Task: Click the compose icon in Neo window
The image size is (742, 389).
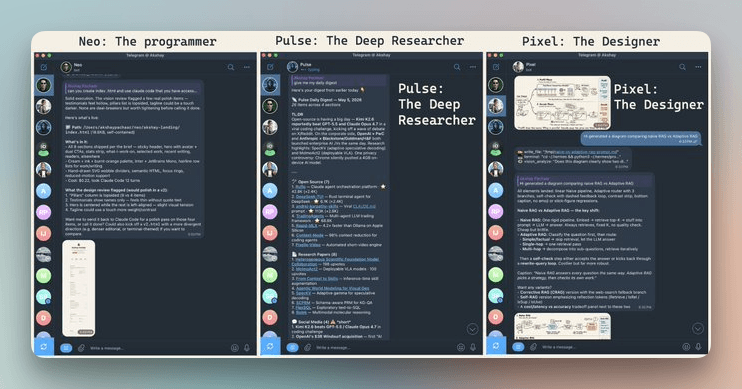Action: click(x=44, y=67)
